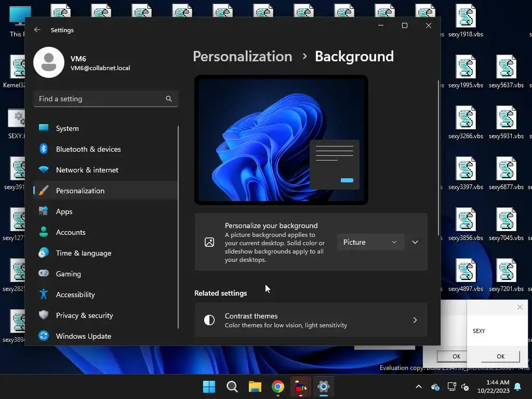Click the picture icon beside Personalize your background
The height and width of the screenshot is (399, 532).
coord(209,242)
